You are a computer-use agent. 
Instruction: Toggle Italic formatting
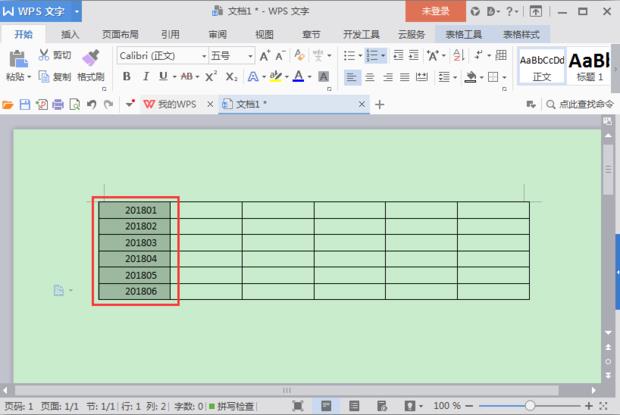146,76
